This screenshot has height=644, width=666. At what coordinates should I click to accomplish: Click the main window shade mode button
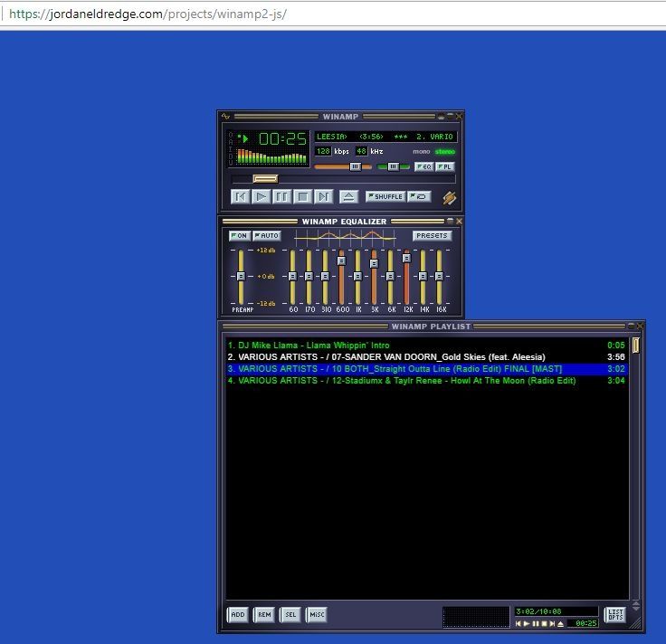point(451,116)
